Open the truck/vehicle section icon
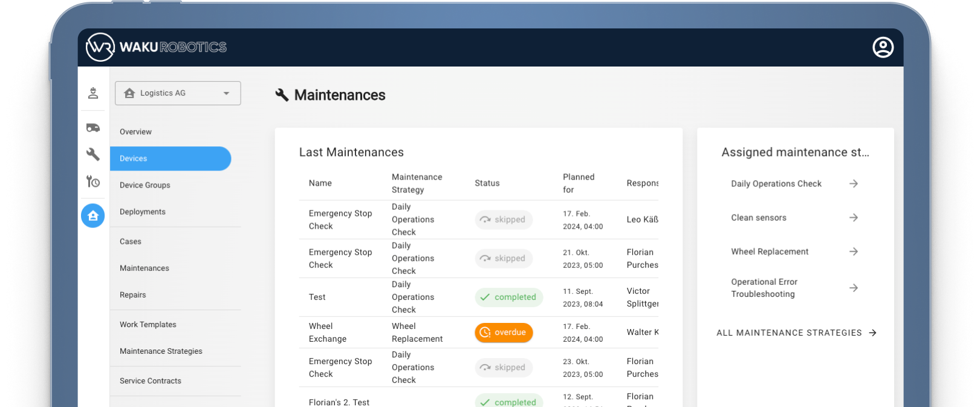This screenshot has width=980, height=407. coord(93,128)
